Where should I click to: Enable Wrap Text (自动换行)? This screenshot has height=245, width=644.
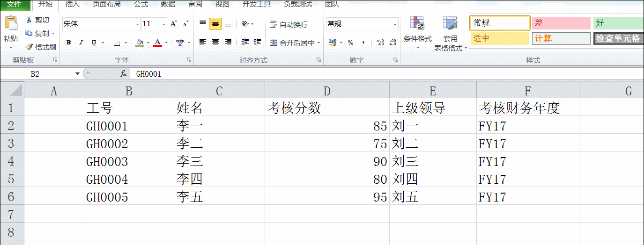click(x=289, y=24)
